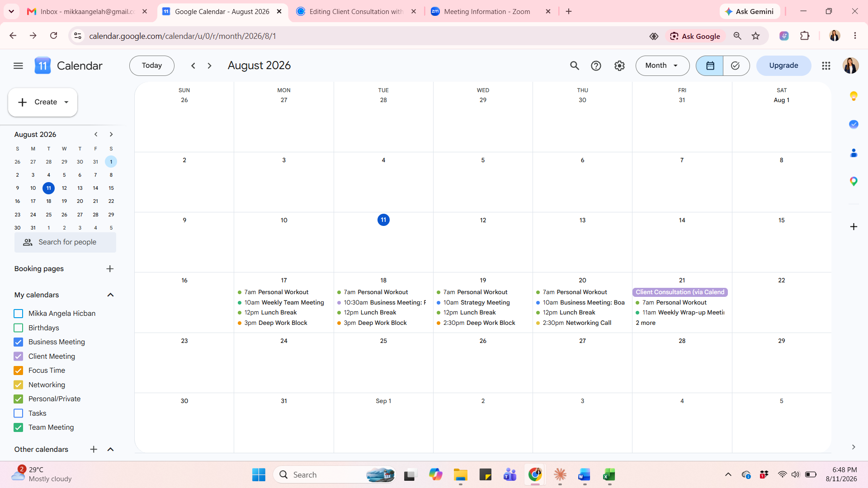This screenshot has height=488, width=868.
Task: Uncheck the Client Meeting calendar
Action: (x=19, y=357)
